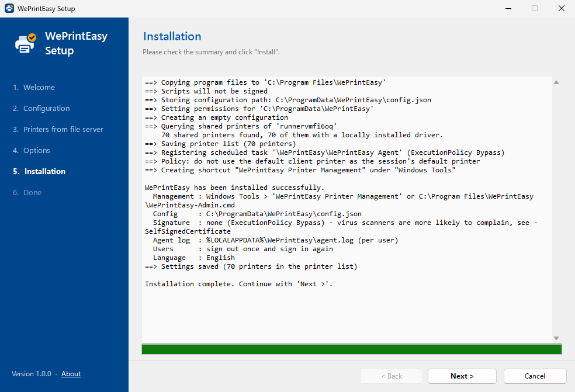The image size is (575, 392).
Task: Click 'Copying program files to' log line
Action: pyautogui.click(x=265, y=82)
